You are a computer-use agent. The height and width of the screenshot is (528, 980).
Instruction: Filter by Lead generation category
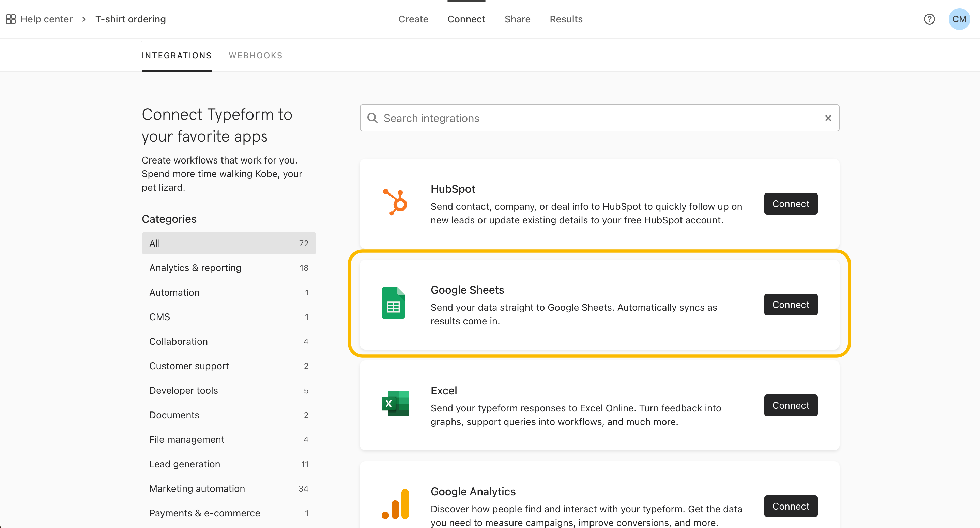pyautogui.click(x=229, y=464)
